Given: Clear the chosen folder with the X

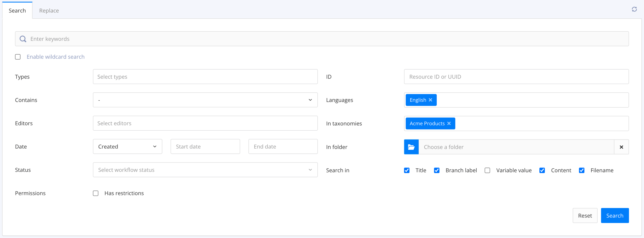Looking at the screenshot, I should pos(622,147).
